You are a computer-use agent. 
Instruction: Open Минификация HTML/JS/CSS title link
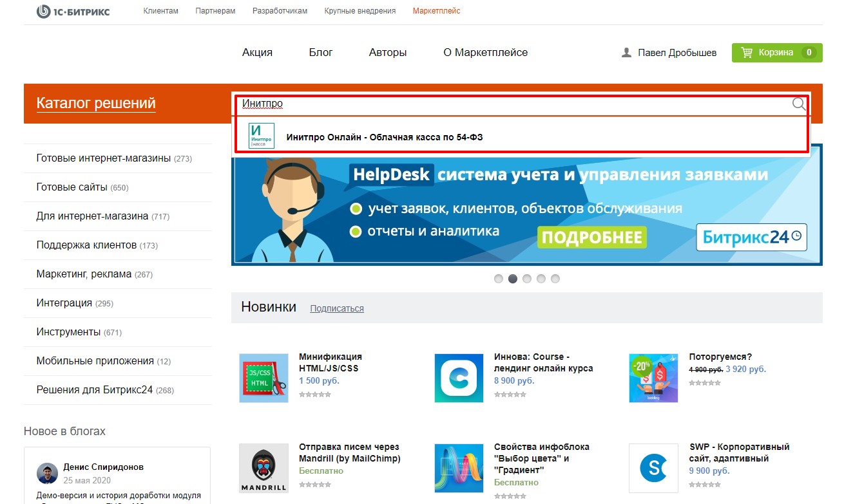pyautogui.click(x=331, y=362)
